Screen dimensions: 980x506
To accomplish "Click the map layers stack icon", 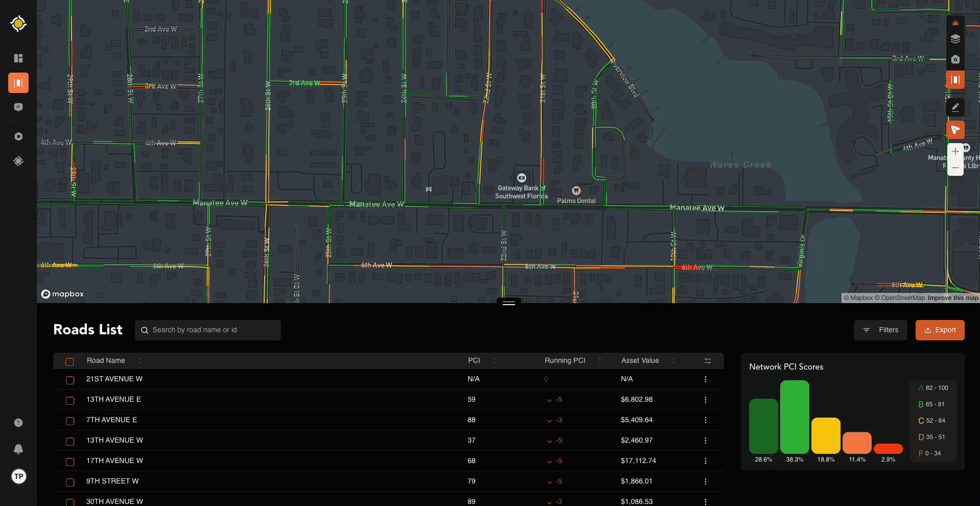I will click(x=955, y=39).
